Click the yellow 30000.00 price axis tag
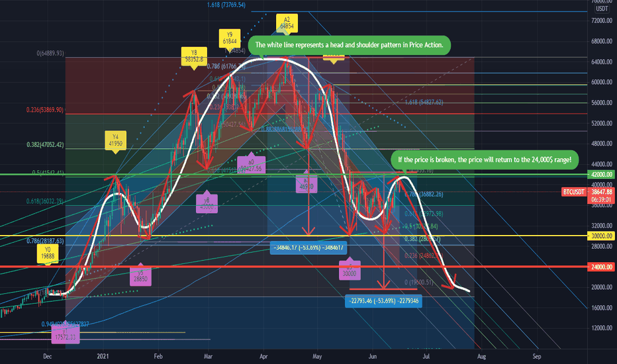Viewport: 617px width, 364px height. [x=601, y=236]
